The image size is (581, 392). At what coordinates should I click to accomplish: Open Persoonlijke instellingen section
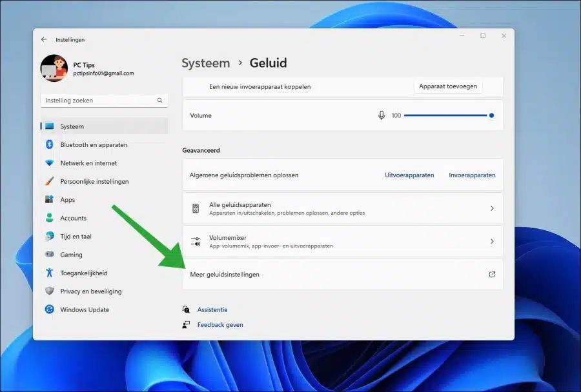pyautogui.click(x=104, y=181)
